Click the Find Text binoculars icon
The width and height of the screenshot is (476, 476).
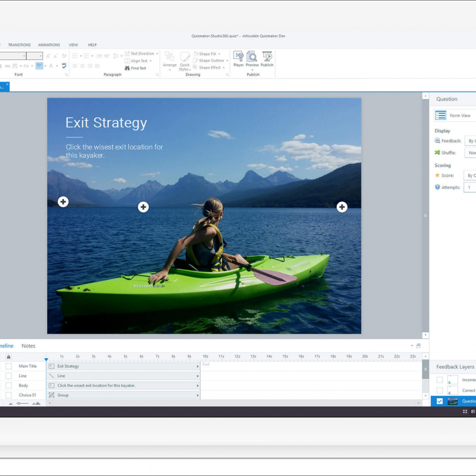pos(127,68)
